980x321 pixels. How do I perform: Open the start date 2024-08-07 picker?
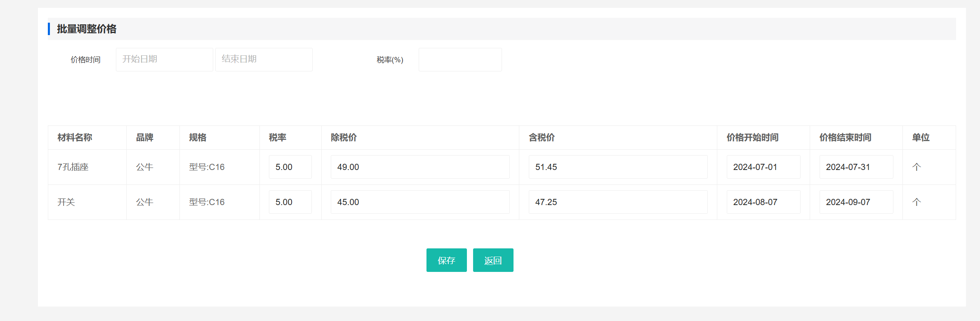pos(763,202)
